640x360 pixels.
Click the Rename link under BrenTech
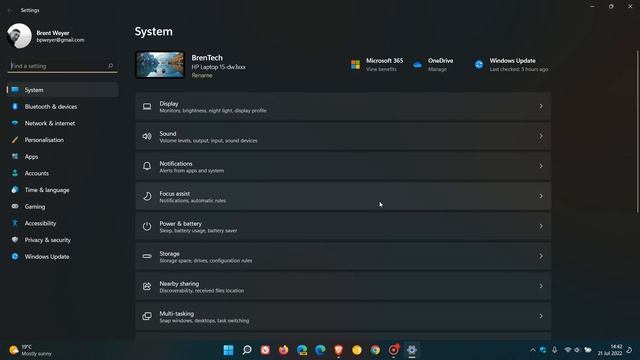point(202,76)
